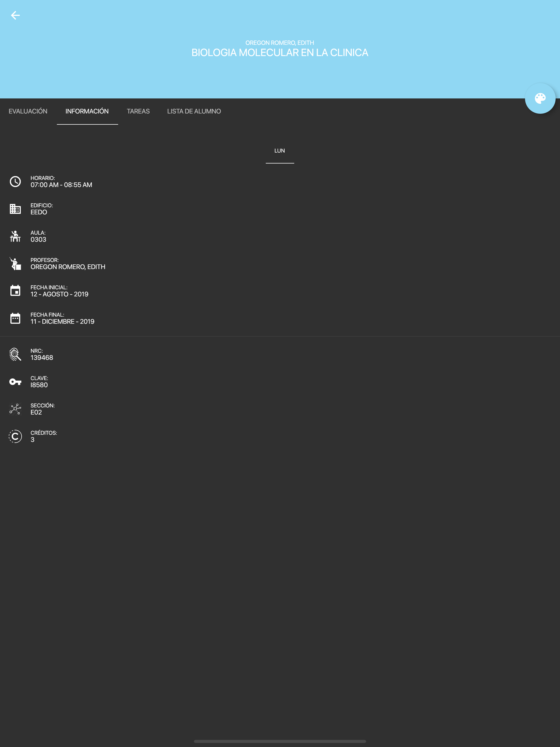Click the clock icon beside Horario
Image resolution: width=560 pixels, height=747 pixels.
15,182
